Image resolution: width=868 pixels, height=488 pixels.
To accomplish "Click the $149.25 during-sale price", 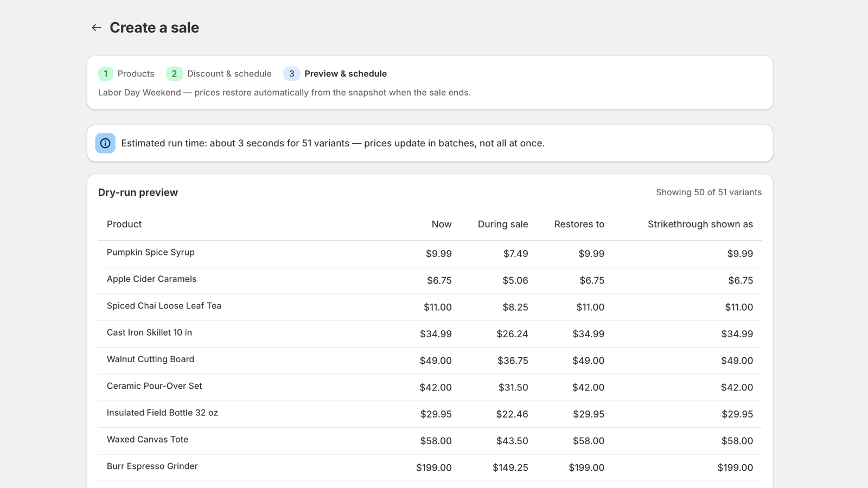I will click(510, 468).
